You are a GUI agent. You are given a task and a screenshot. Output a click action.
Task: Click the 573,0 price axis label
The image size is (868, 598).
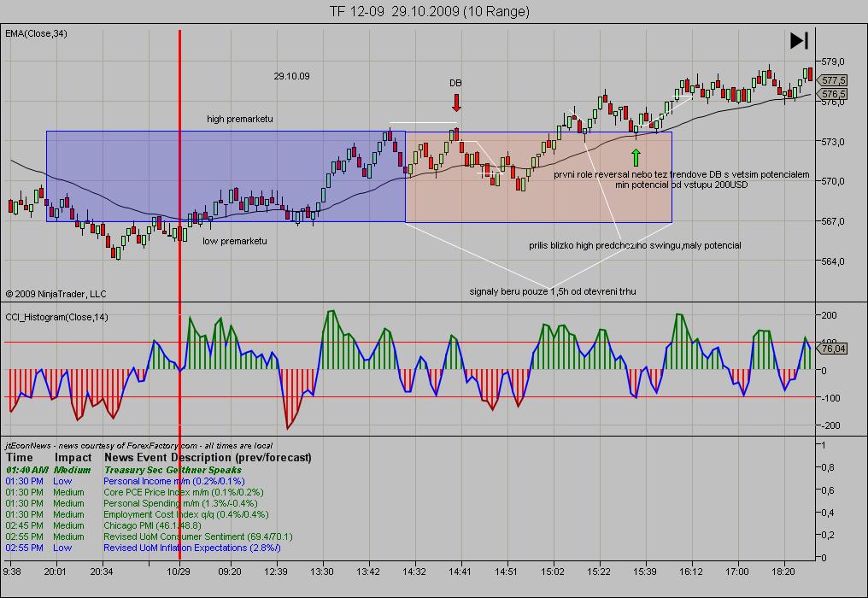834,142
